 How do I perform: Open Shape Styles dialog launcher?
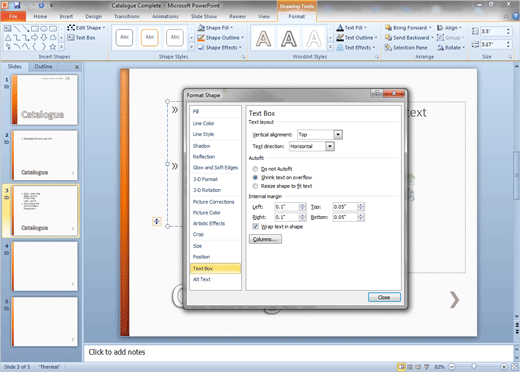243,57
